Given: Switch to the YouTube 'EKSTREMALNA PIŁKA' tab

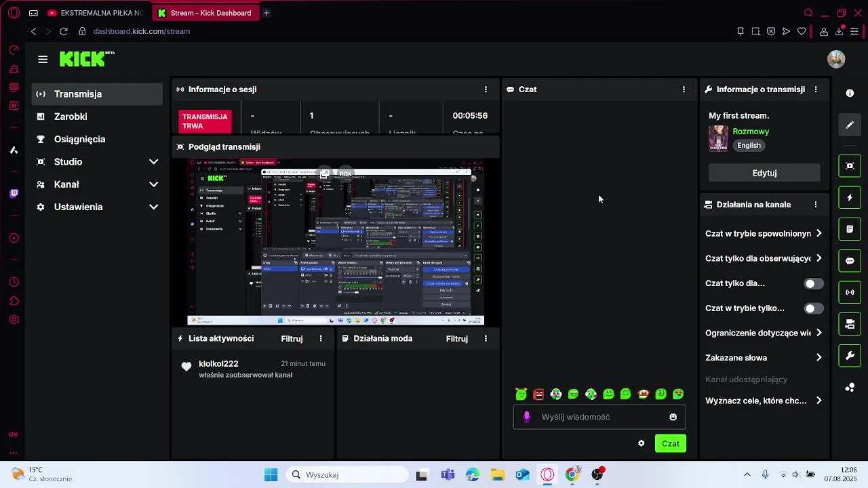Looking at the screenshot, I should point(96,13).
